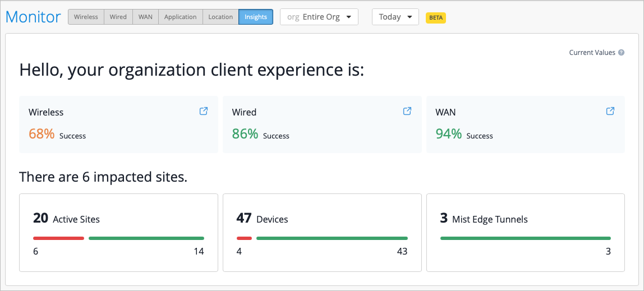This screenshot has width=644, height=291.
Task: Click green bar in Devices card
Action: coord(332,238)
